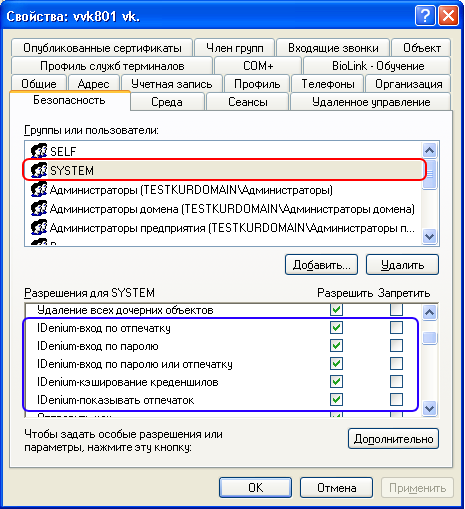
Task: Click the SYSTEM user group icon
Action: coord(39,170)
